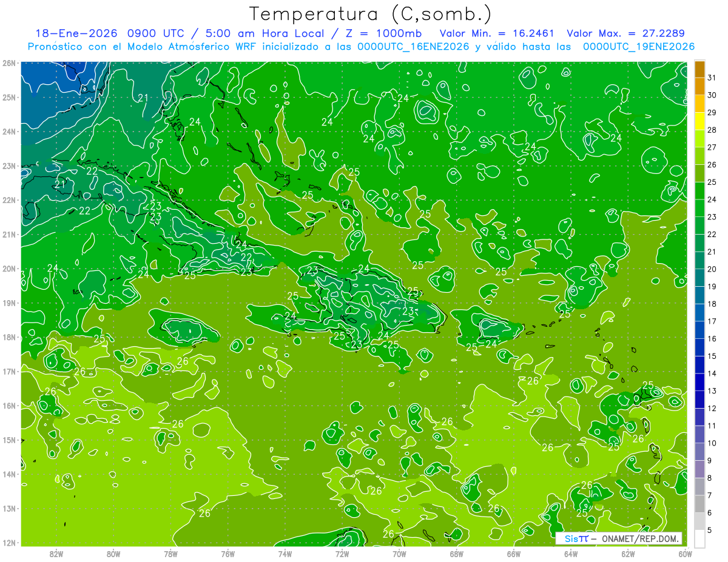Click latitude axis label "16N"
The width and height of the screenshot is (728, 562).
point(9,406)
